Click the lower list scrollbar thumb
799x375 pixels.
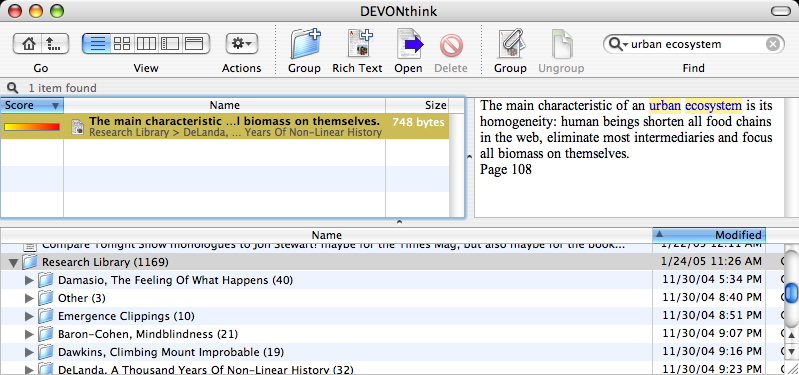[x=790, y=293]
